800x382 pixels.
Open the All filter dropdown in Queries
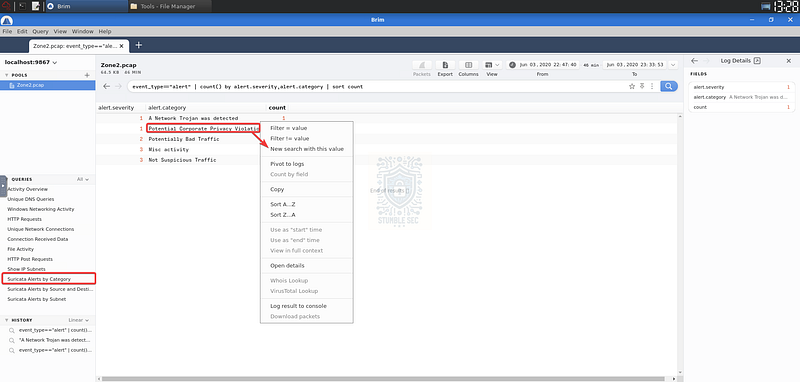click(x=83, y=180)
